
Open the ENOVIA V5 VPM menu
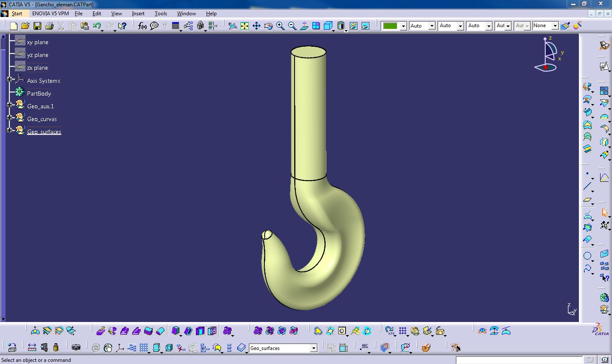pyautogui.click(x=51, y=14)
